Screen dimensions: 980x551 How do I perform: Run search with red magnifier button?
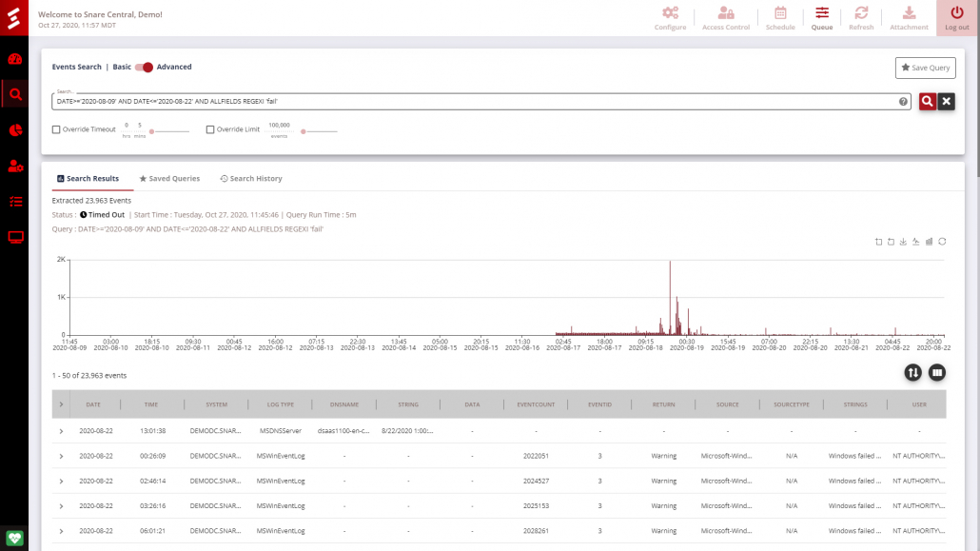pyautogui.click(x=927, y=101)
